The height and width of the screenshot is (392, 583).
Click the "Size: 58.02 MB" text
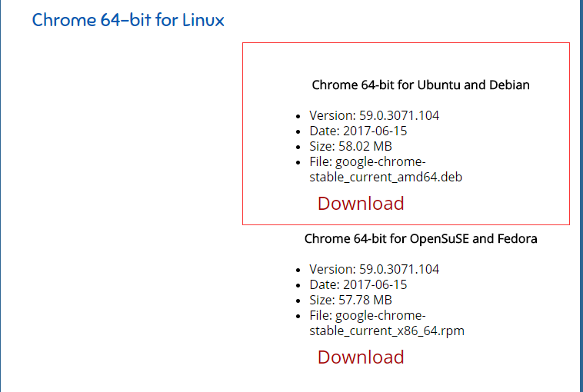350,146
